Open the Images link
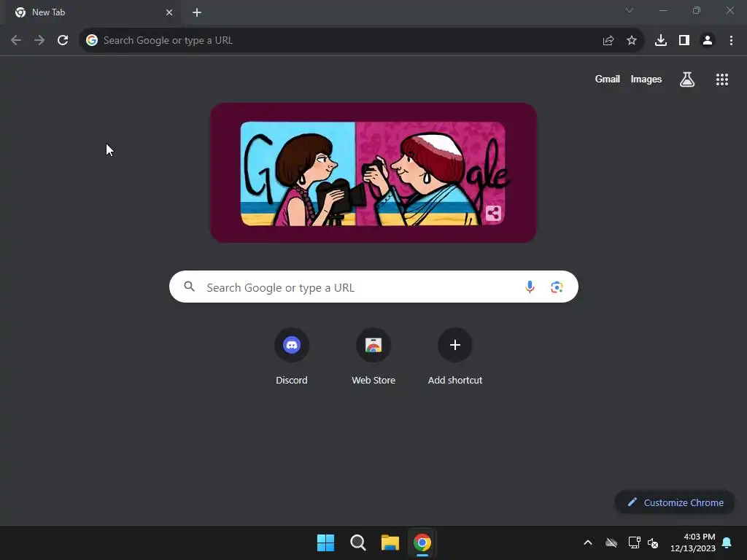The height and width of the screenshot is (560, 747). (646, 79)
